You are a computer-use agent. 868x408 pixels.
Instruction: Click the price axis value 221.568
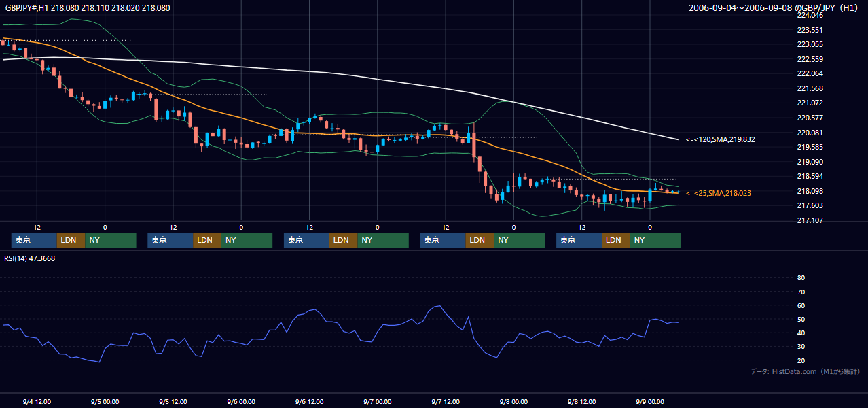pyautogui.click(x=810, y=88)
